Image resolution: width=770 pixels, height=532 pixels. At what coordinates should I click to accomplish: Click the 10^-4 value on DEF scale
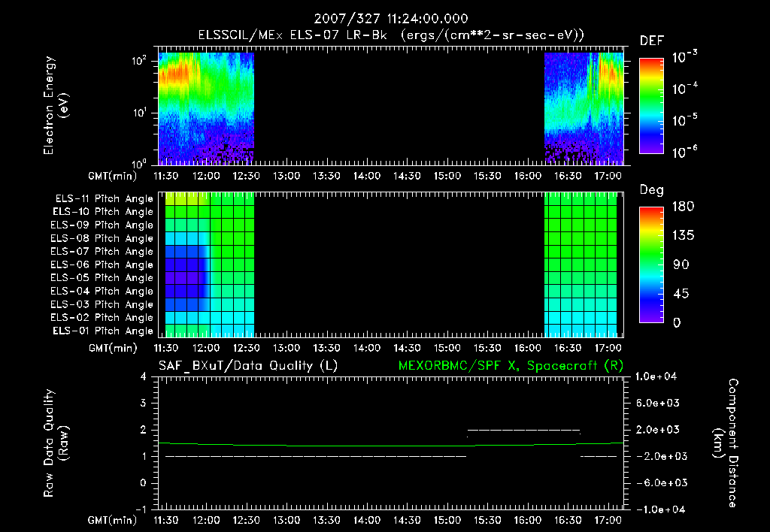click(684, 88)
